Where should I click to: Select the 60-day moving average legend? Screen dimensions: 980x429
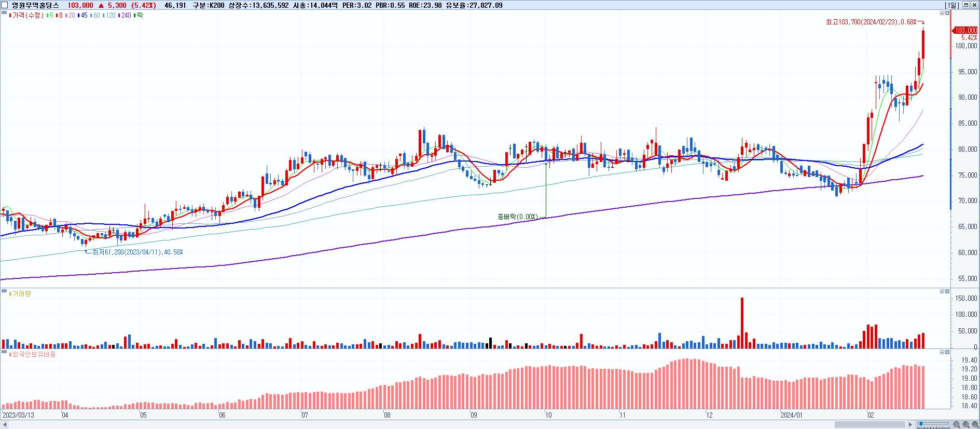(x=95, y=16)
